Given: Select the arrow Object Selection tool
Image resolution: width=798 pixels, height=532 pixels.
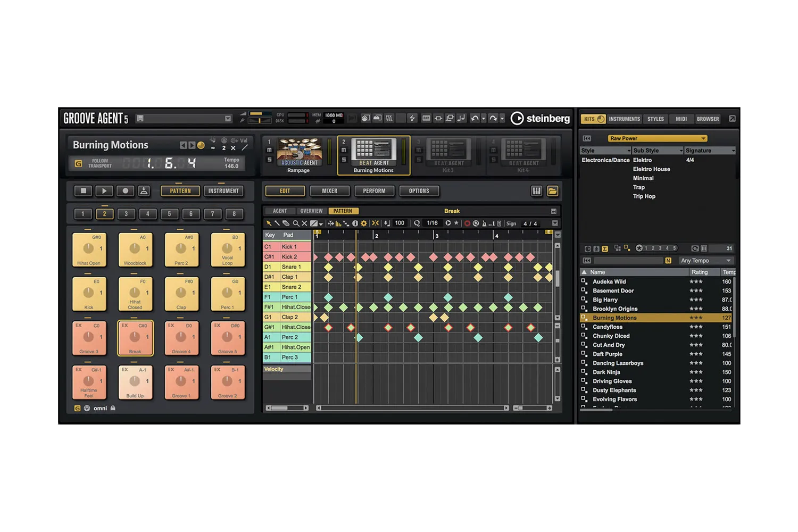Looking at the screenshot, I should click(269, 223).
